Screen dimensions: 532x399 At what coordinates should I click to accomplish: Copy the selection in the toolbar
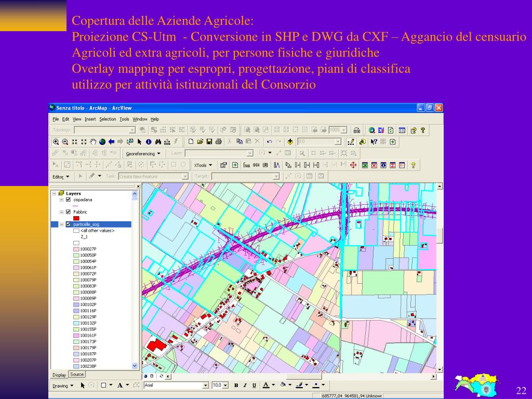coord(239,141)
